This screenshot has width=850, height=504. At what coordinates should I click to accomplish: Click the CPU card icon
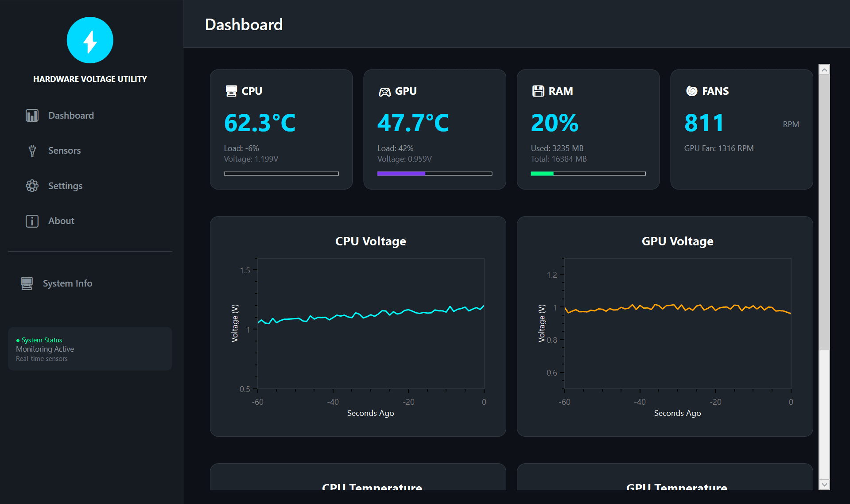tap(231, 91)
